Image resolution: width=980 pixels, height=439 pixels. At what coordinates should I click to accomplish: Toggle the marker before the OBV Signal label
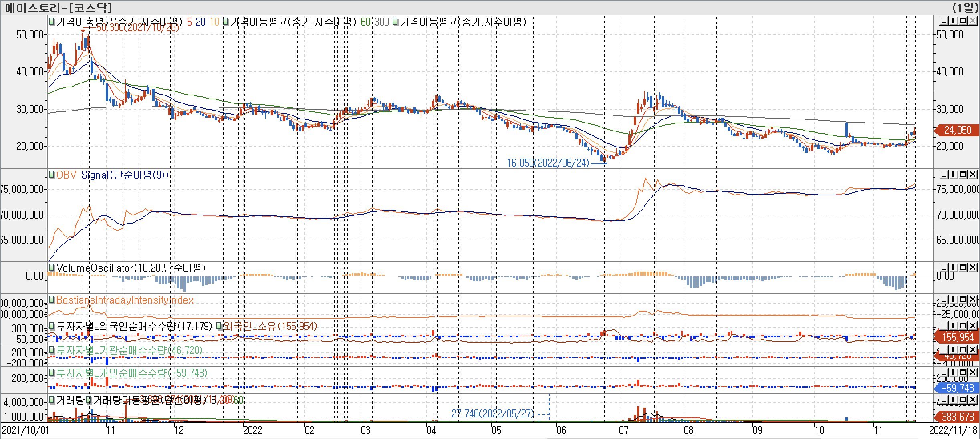[52, 175]
